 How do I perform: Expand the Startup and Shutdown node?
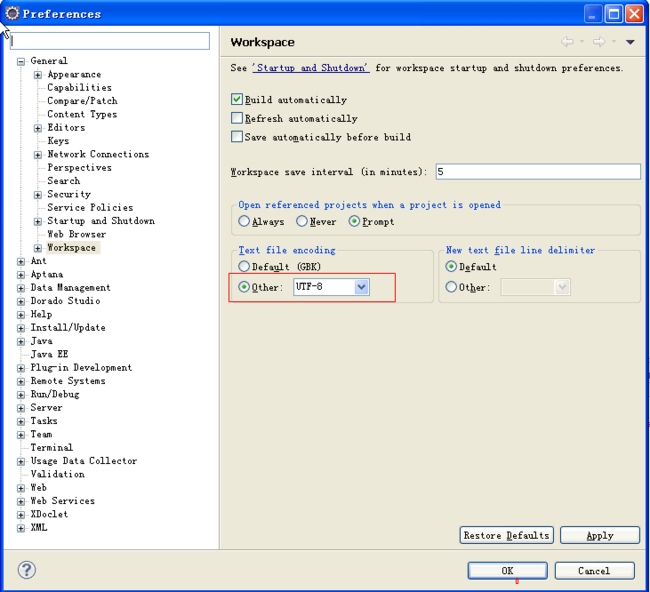tap(38, 222)
